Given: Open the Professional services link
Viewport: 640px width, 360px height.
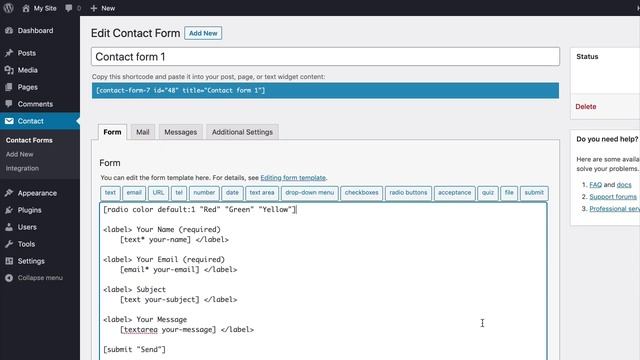Looking at the screenshot, I should (614, 209).
